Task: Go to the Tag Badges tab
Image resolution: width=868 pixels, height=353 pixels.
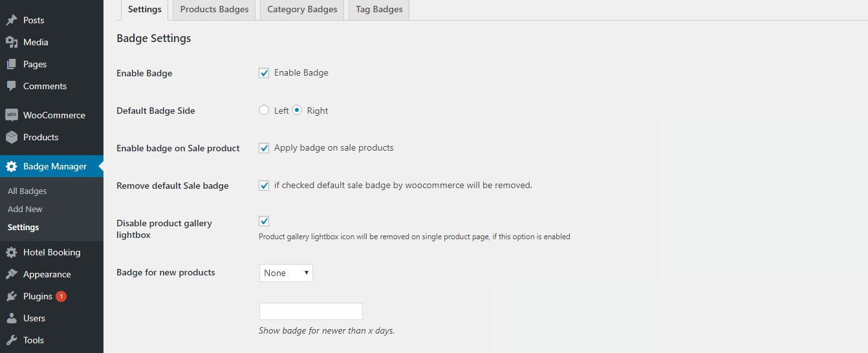Action: (x=379, y=10)
